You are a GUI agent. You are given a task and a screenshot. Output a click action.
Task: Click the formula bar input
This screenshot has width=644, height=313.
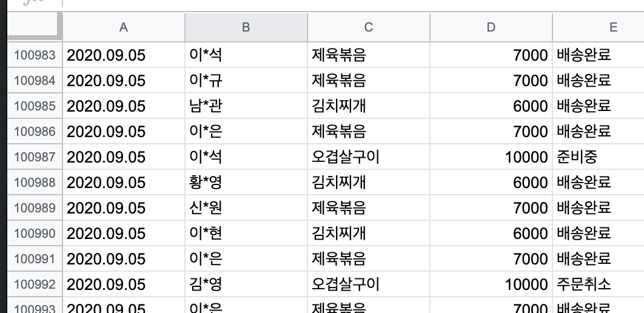click(352, 3)
